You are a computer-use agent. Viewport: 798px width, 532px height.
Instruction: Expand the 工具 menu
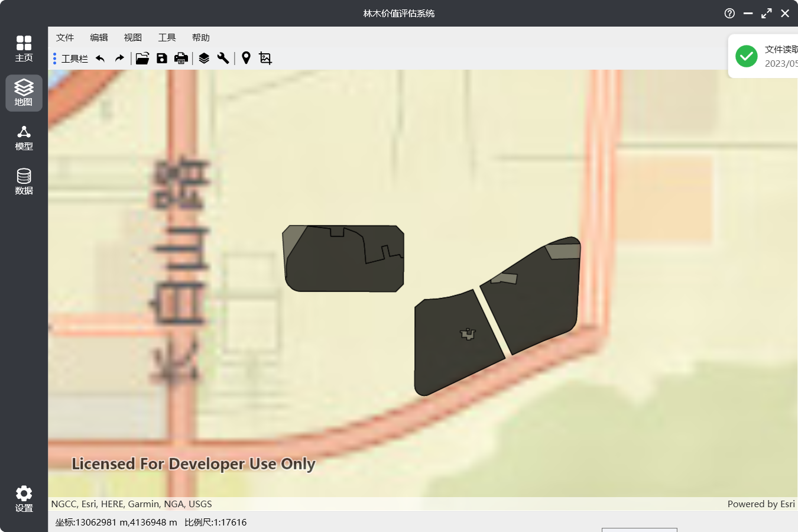pos(167,37)
